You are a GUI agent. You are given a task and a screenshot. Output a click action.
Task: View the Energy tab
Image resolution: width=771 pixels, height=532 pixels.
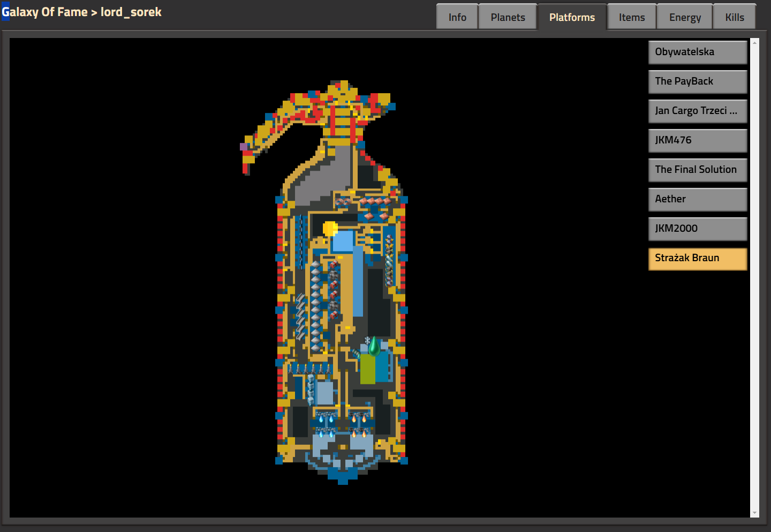click(x=685, y=17)
